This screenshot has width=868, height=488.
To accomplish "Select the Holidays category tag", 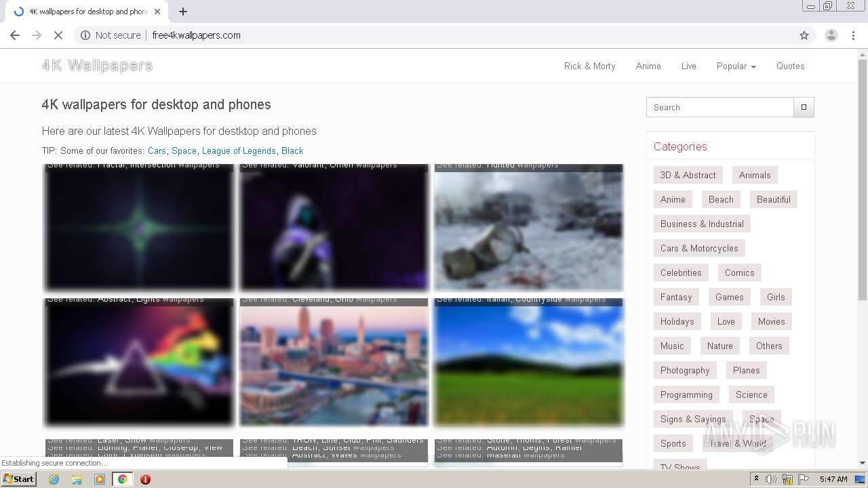I will [677, 321].
